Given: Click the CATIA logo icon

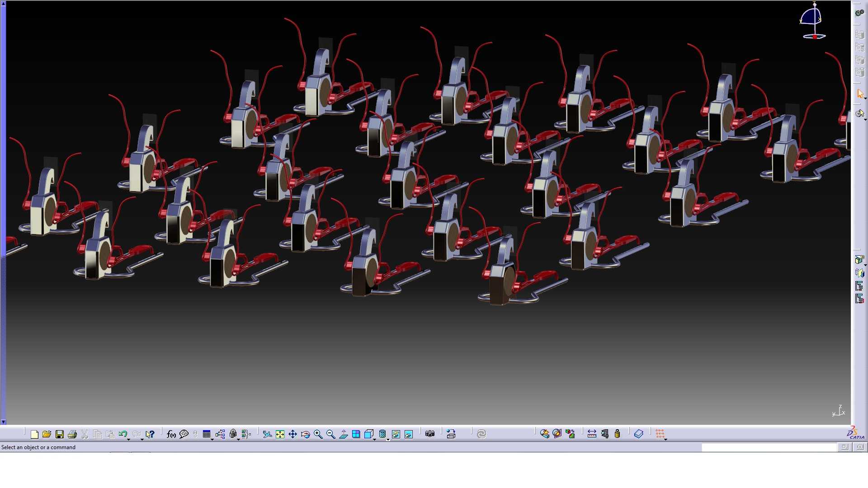Looking at the screenshot, I should (x=855, y=433).
